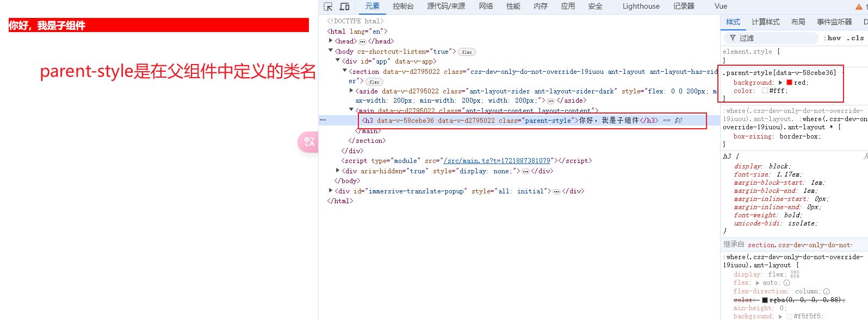Open the 记录器 (Recorder) tab

[x=684, y=7]
